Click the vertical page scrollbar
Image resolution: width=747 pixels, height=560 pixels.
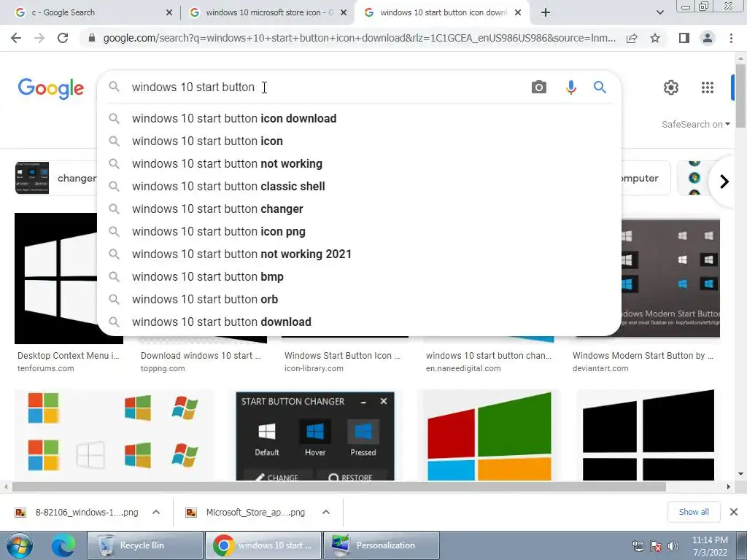pyautogui.click(x=740, y=96)
